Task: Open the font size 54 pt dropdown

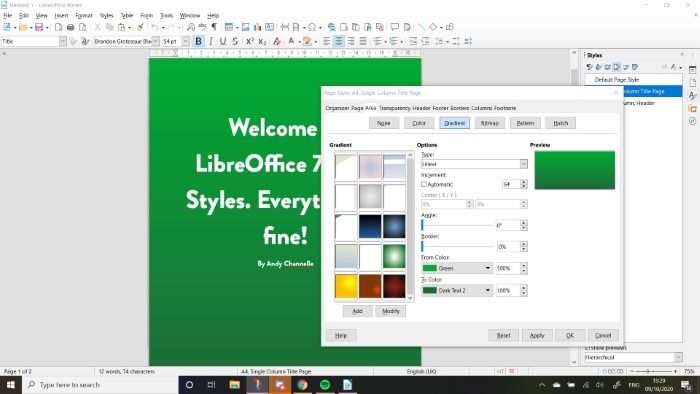Action: pyautogui.click(x=185, y=41)
